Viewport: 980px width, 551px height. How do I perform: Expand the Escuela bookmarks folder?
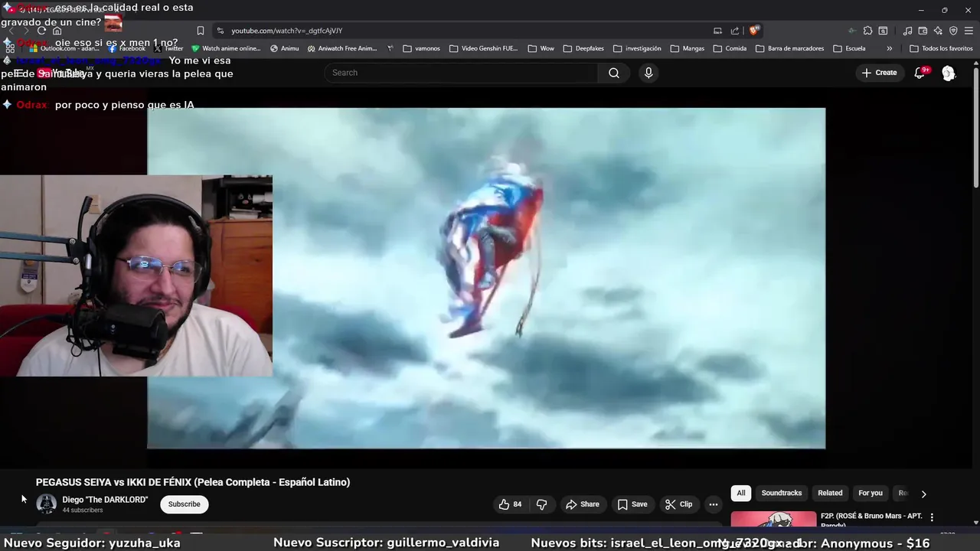tap(849, 48)
